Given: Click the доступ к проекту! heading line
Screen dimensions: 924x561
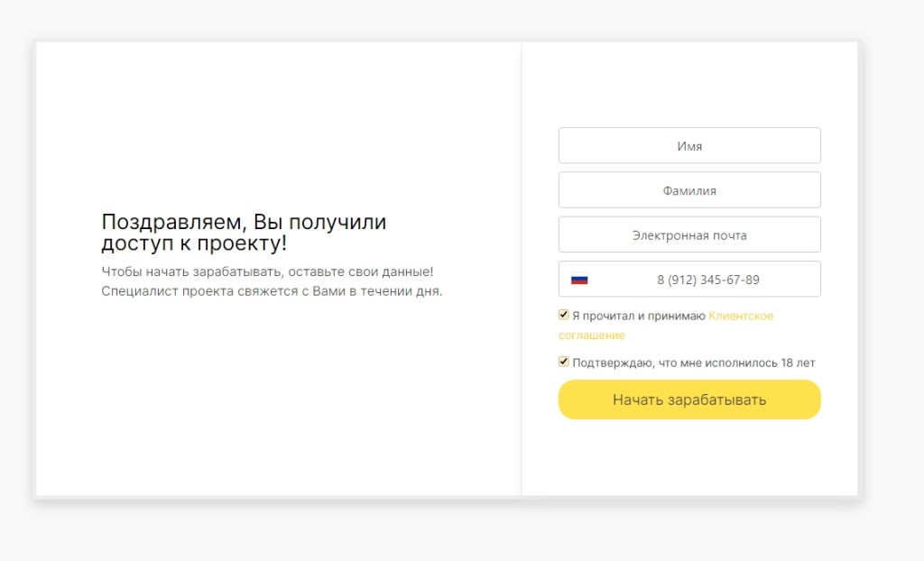Looking at the screenshot, I should (x=194, y=244).
